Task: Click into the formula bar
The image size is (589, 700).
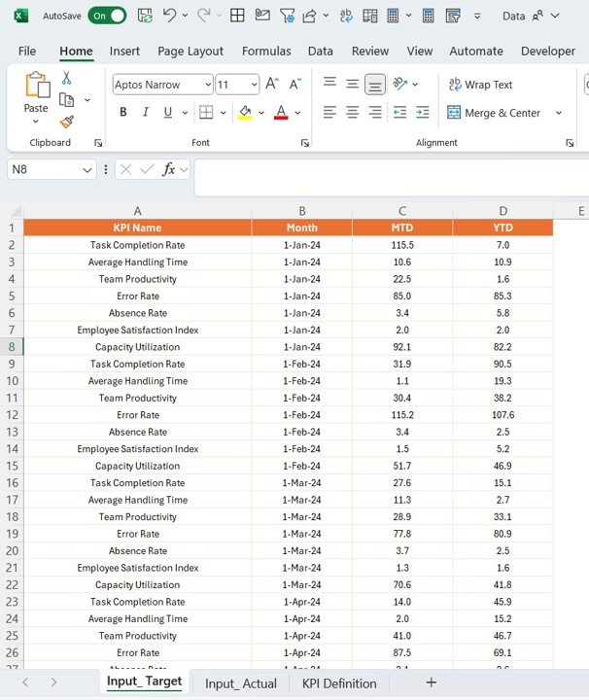Action: 392,176
